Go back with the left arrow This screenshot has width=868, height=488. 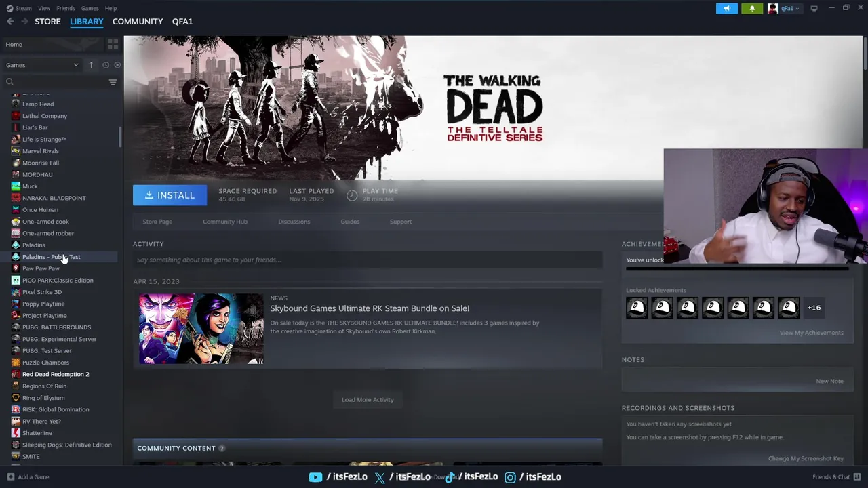coord(10,22)
